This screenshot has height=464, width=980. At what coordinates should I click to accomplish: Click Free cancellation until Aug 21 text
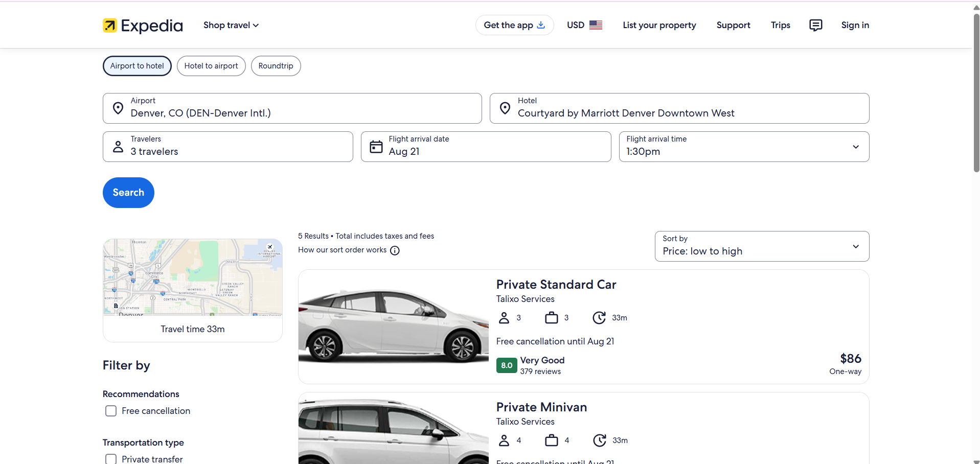pos(555,341)
